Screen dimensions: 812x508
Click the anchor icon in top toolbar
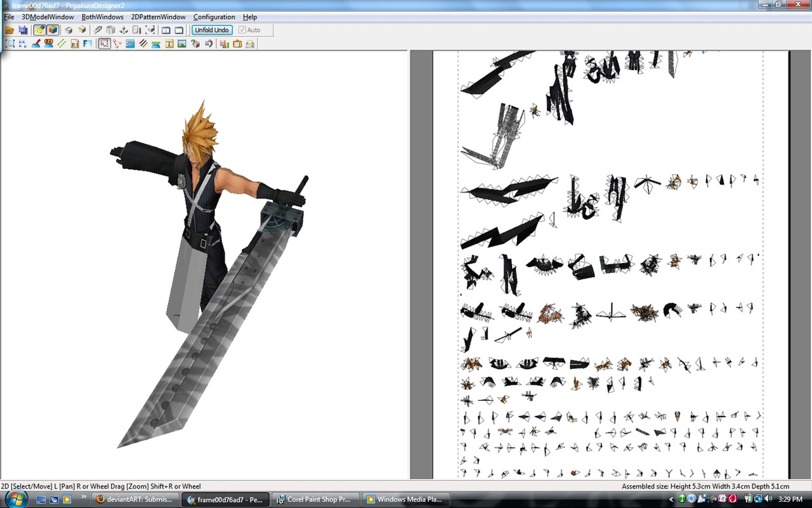tap(124, 30)
